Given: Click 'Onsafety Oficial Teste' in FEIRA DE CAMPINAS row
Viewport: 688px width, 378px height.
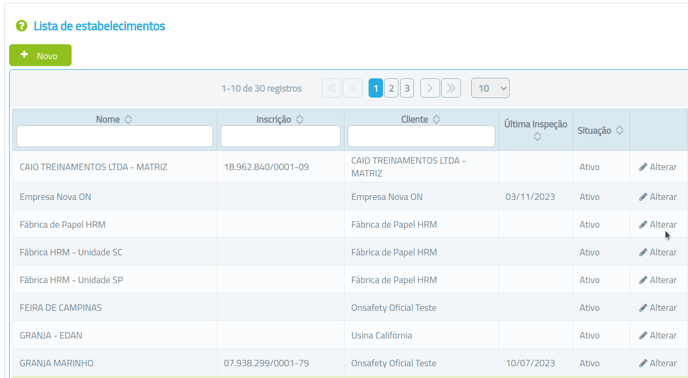Looking at the screenshot, I should click(394, 308).
